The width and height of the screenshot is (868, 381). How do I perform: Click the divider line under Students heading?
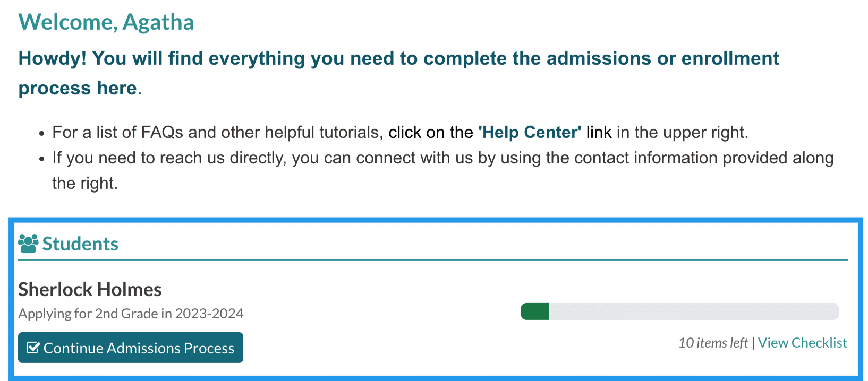click(x=432, y=260)
